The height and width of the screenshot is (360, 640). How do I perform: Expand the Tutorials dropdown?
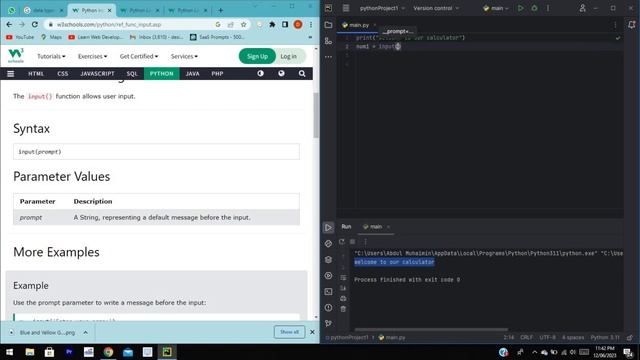[51, 56]
